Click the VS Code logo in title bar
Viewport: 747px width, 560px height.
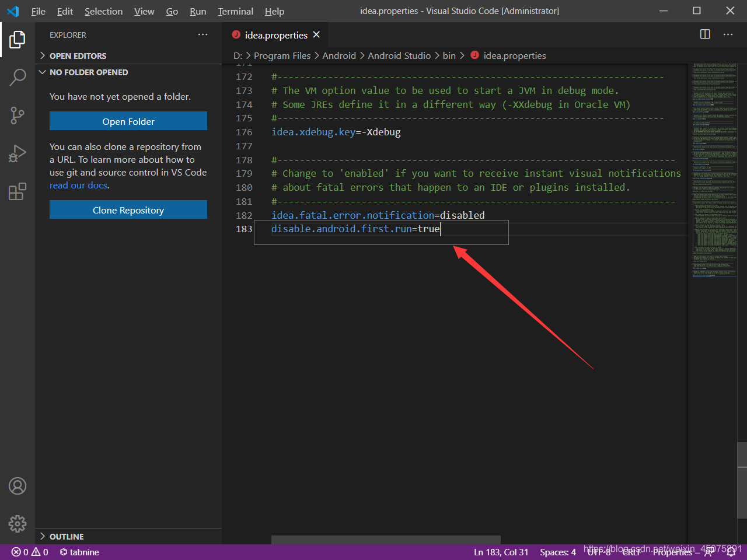coord(13,11)
